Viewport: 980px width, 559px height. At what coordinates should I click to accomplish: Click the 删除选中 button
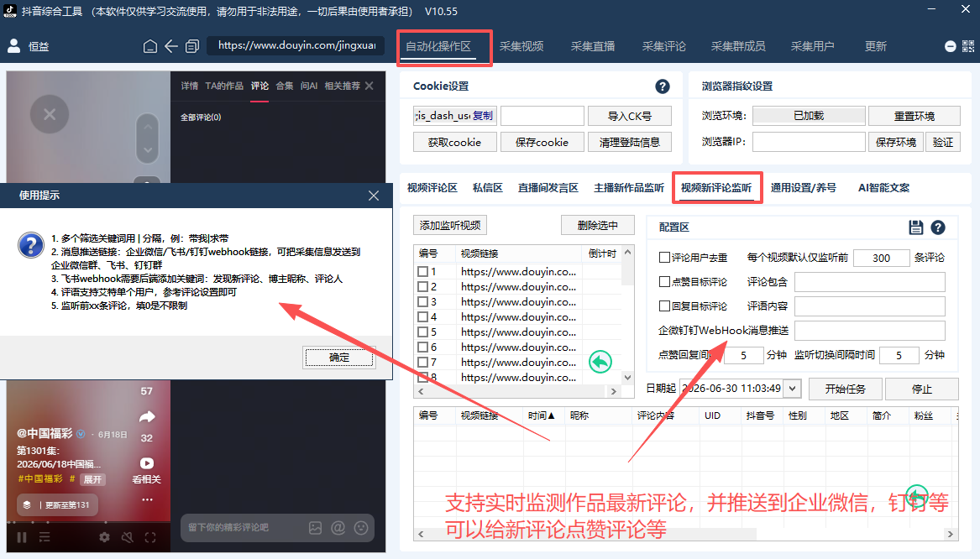598,225
